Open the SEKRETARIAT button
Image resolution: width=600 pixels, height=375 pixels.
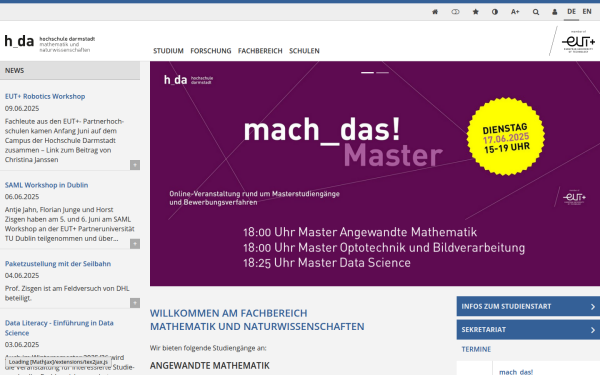pos(528,329)
